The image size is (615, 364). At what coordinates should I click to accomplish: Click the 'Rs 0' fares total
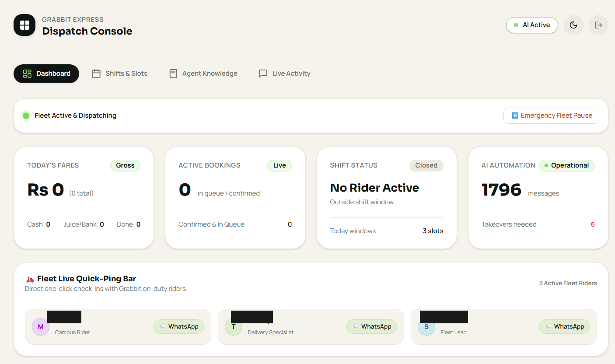pos(45,190)
